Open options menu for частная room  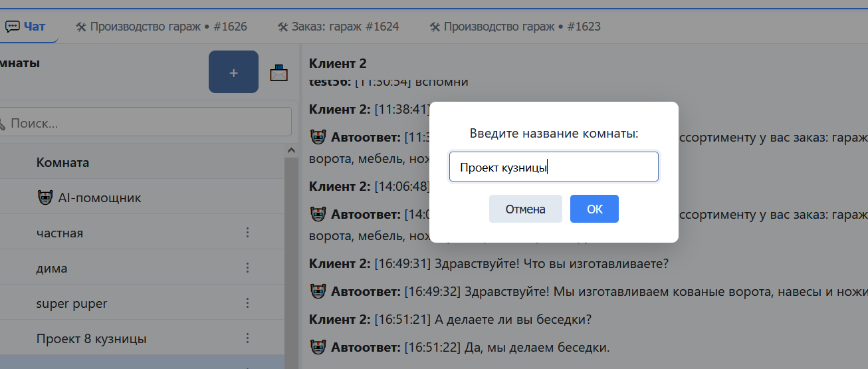(x=247, y=233)
